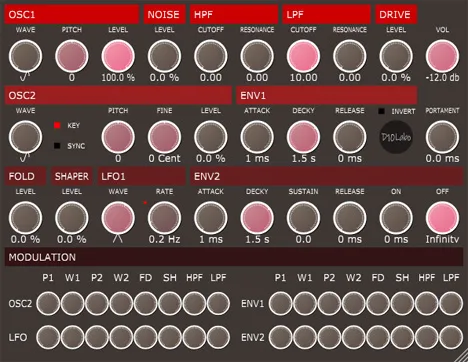Click the VOL knob showing -12.0 db
This screenshot has width=468, height=362.
click(442, 56)
